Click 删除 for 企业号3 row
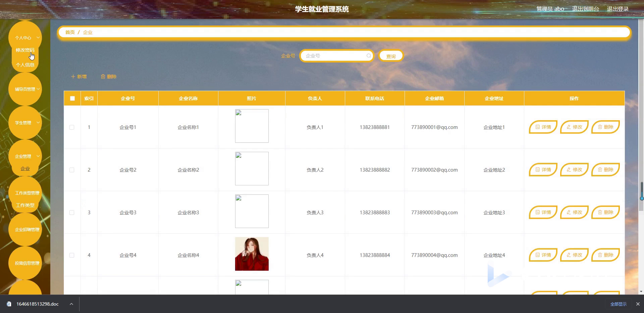 point(605,212)
